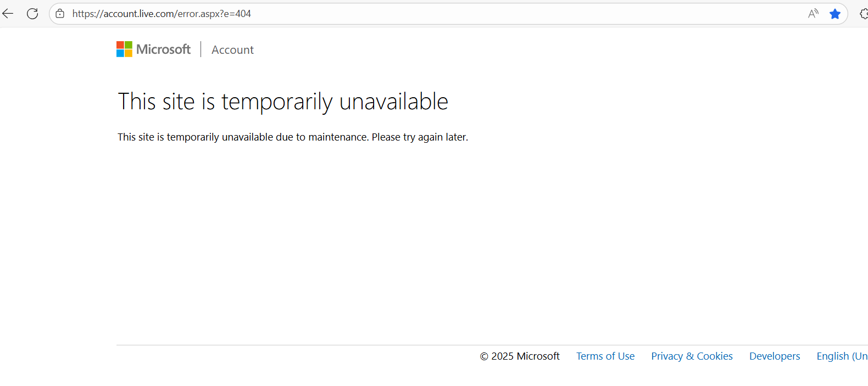Viewport: 868px width, 386px height.
Task: Reload the page with refresh icon
Action: (32, 14)
